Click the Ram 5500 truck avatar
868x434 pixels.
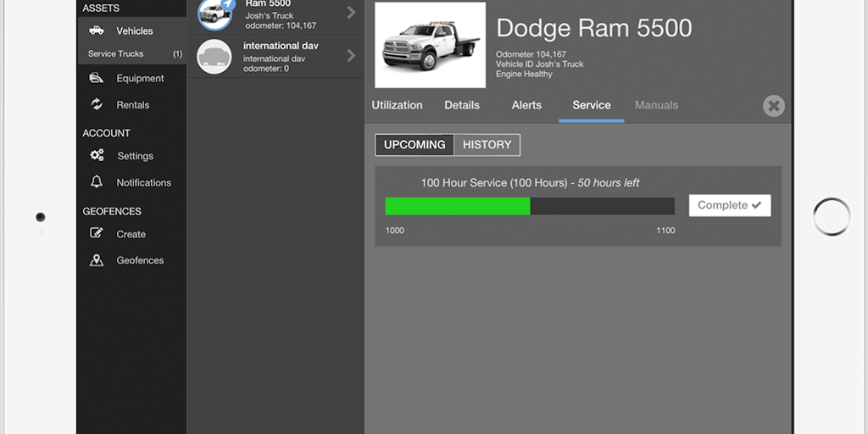215,14
